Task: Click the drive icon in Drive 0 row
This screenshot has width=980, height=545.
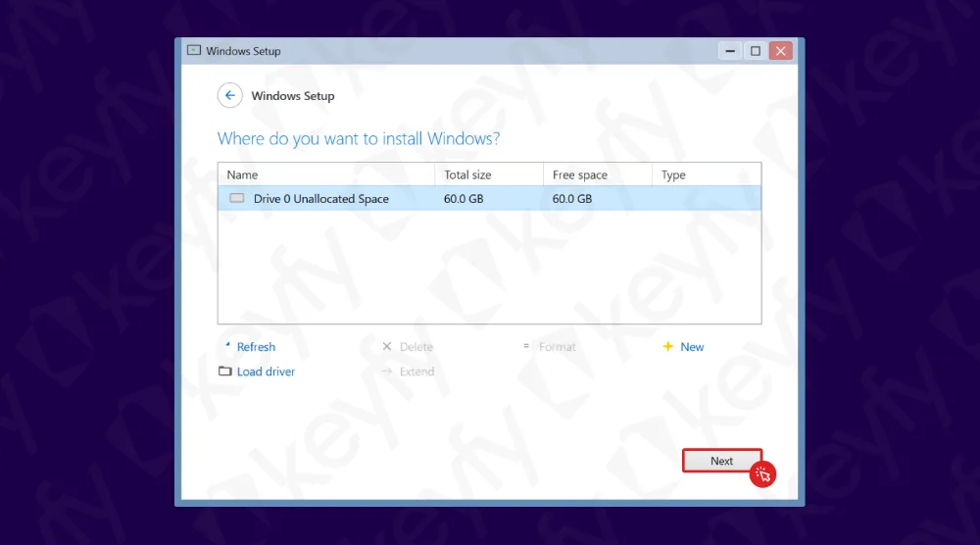Action: click(237, 198)
